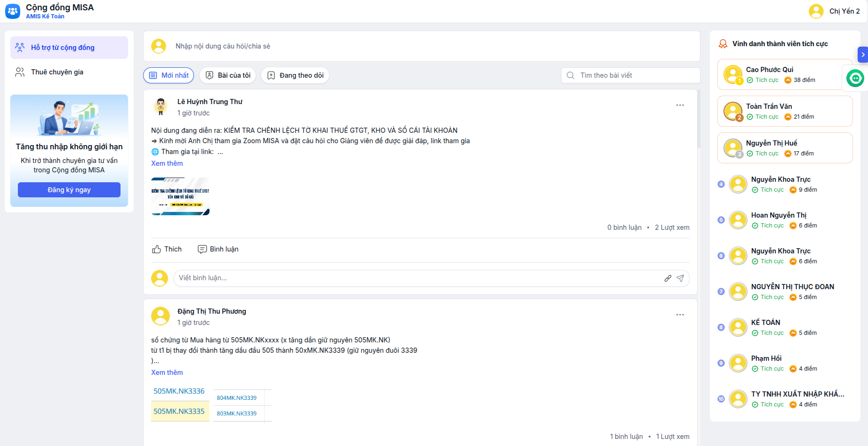Expand first post with Xem thêm
The width and height of the screenshot is (868, 446).
167,163
